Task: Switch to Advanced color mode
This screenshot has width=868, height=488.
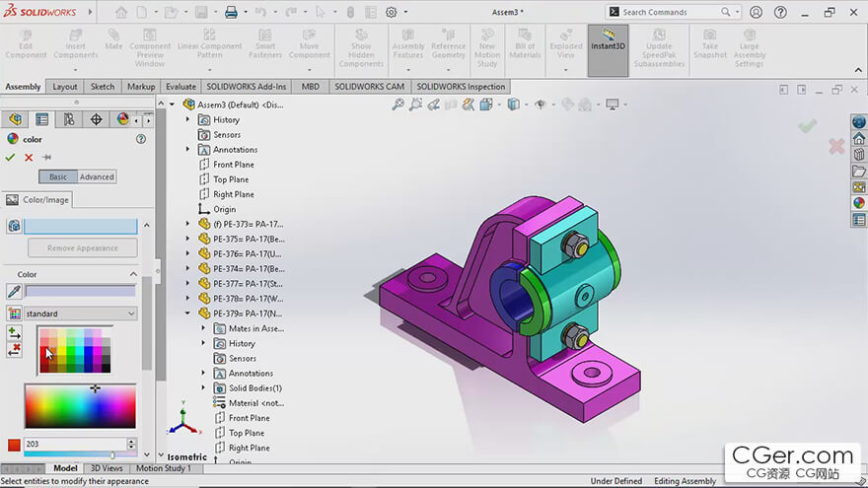Action: 97,177
